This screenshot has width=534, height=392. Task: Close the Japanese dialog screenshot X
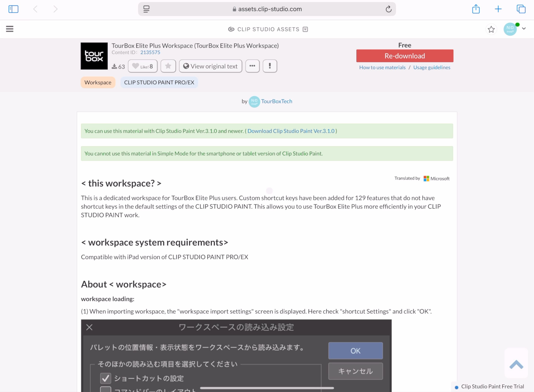coord(89,327)
